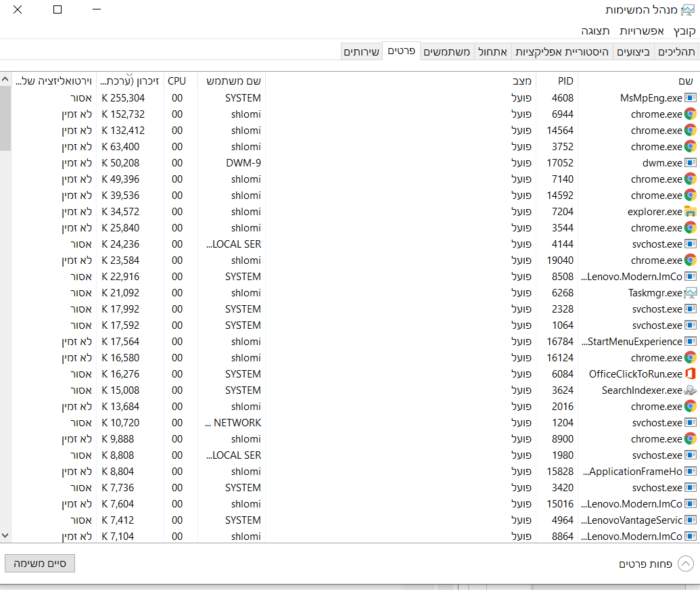Viewport: 700px width, 590px height.
Task: Click the MsMpEng.exe process icon
Action: pos(690,98)
